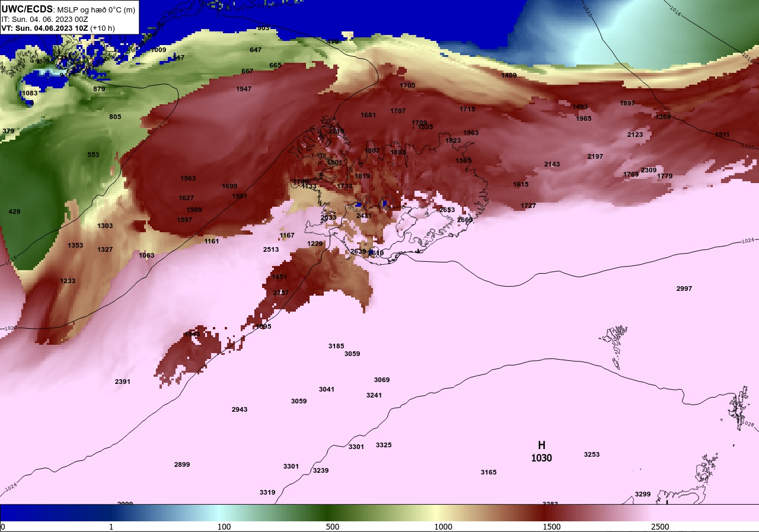Image resolution: width=759 pixels, height=532 pixels.
Task: Select the 1353 height value
Action: click(75, 245)
